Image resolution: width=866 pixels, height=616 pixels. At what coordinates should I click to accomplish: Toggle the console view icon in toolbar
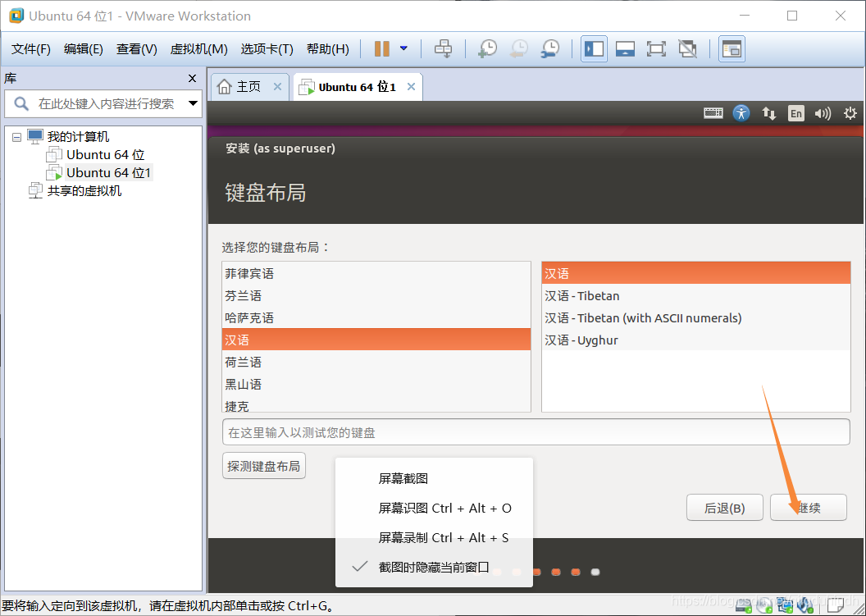point(732,48)
